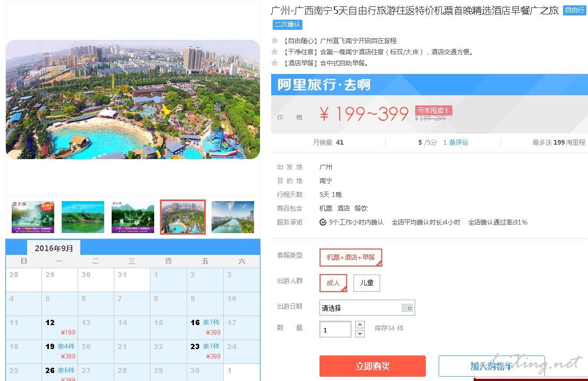The image size is (588, 381).
Task: Click the 自由行 tag badge
Action: coord(575,10)
